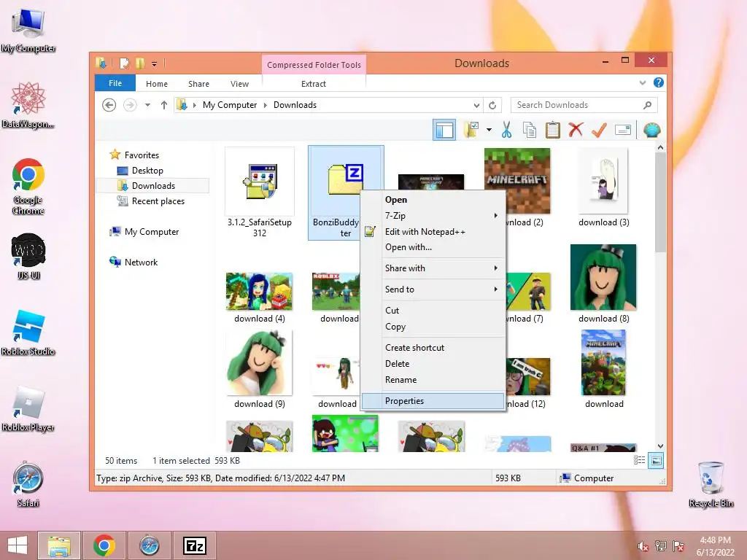Open the address bar history dropdown
The height and width of the screenshot is (560, 747).
[x=476, y=105]
